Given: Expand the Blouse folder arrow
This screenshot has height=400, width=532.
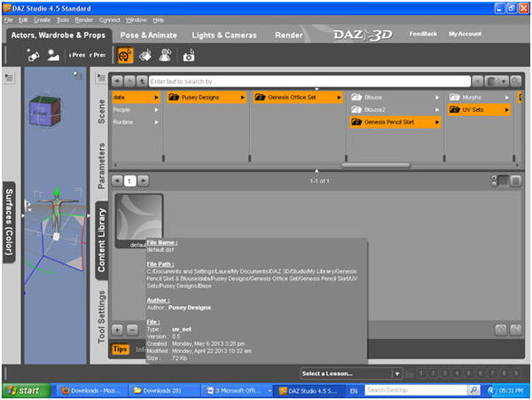Looking at the screenshot, I should pos(437,98).
